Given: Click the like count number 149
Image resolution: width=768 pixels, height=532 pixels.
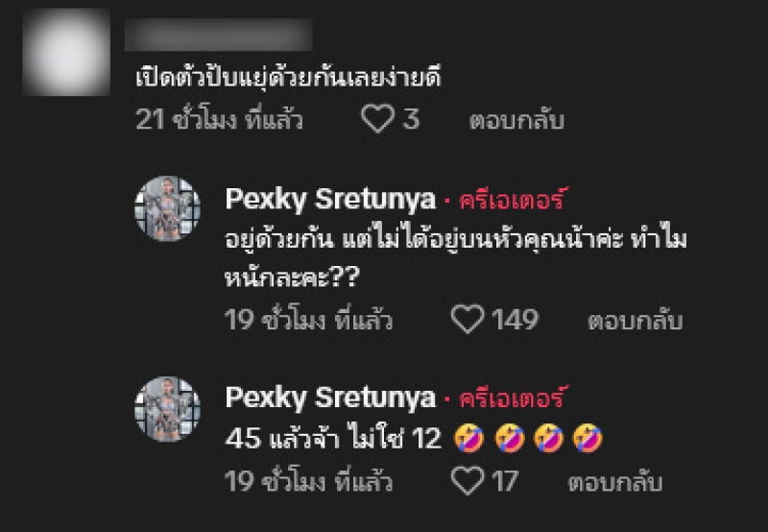Looking at the screenshot, I should pos(516,320).
